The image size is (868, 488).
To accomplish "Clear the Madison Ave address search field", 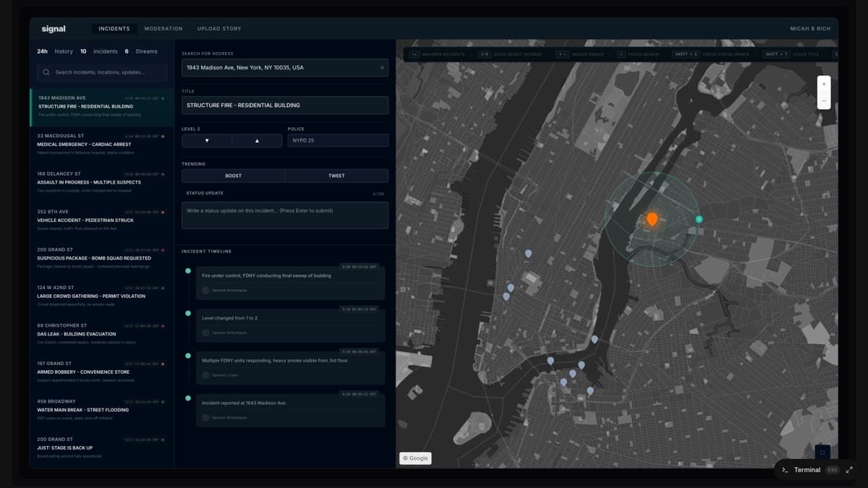I will 382,67.
